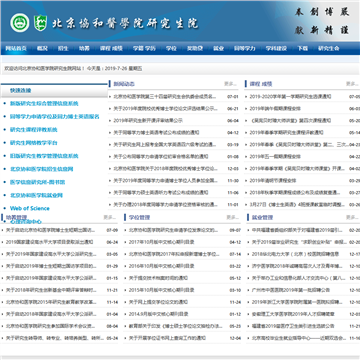Go to the 学位 navigation item
The image size is (360, 360).
point(171,48)
